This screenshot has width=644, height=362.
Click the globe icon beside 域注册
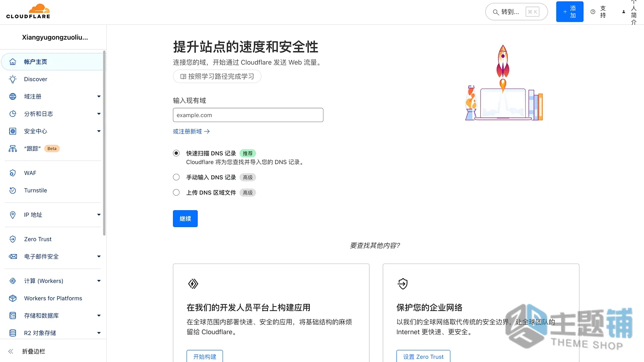pos(13,96)
